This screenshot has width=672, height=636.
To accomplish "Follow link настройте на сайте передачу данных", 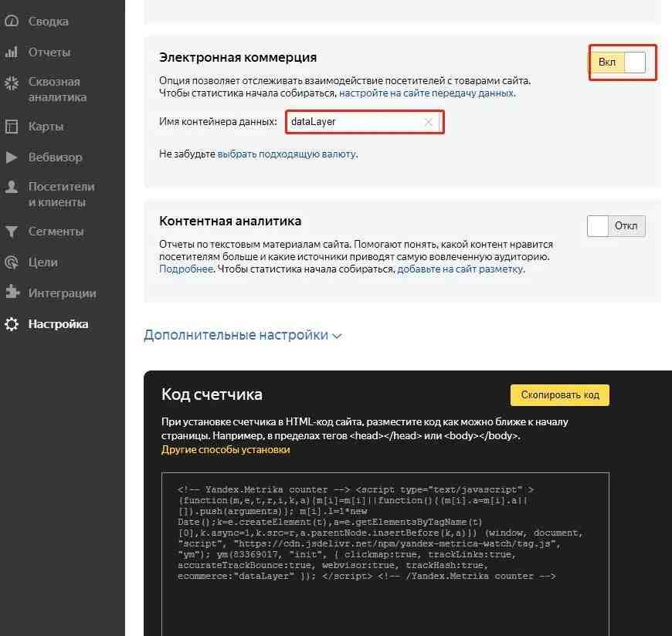I will 426,93.
